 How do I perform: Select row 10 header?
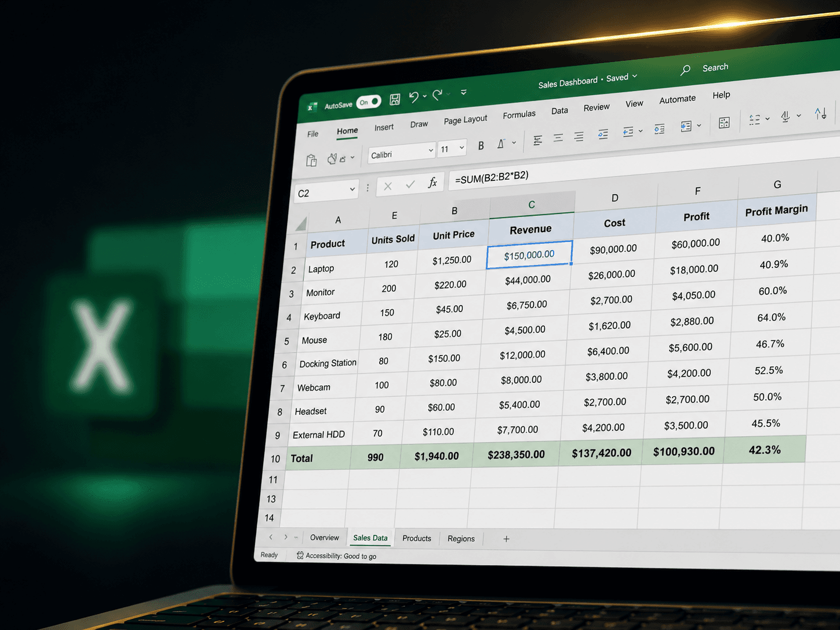(x=275, y=459)
